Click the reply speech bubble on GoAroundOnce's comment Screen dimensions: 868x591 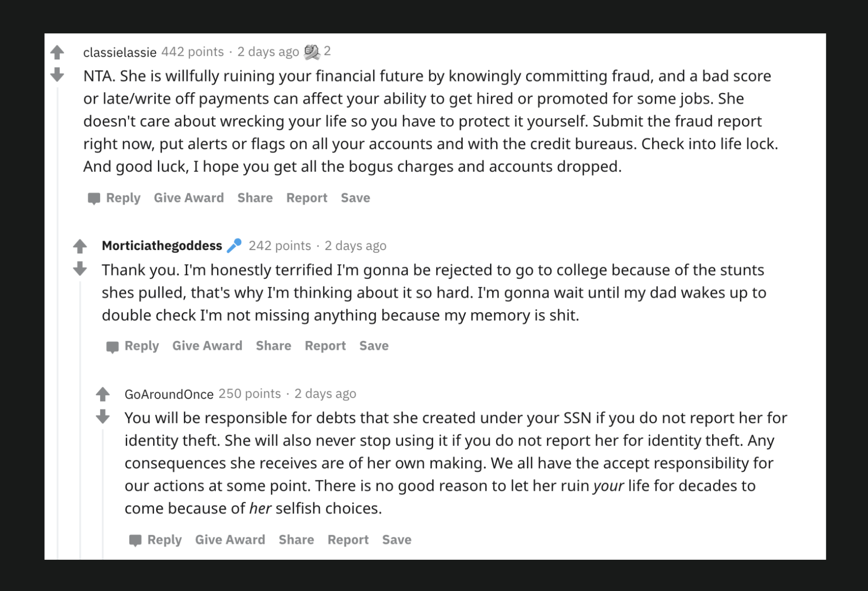click(x=135, y=540)
